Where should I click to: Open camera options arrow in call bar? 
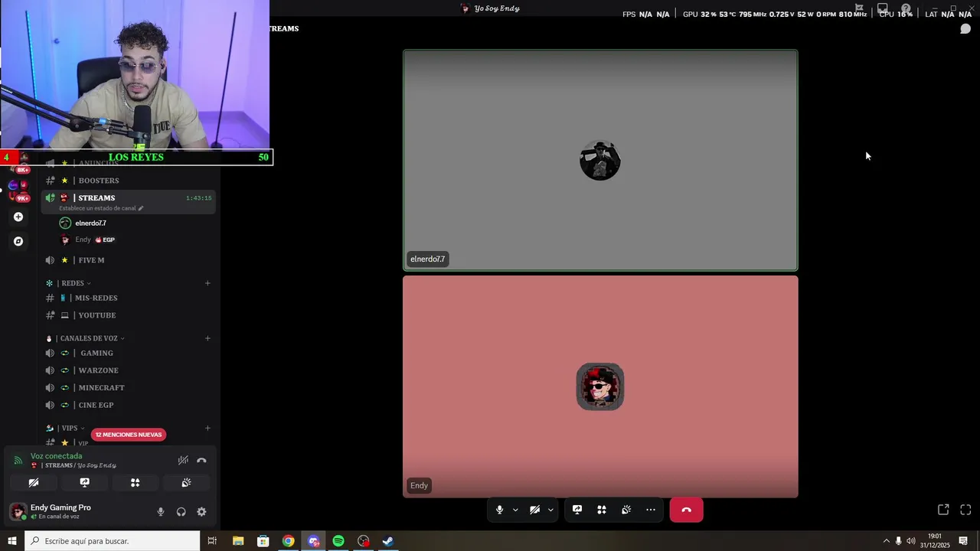(550, 510)
